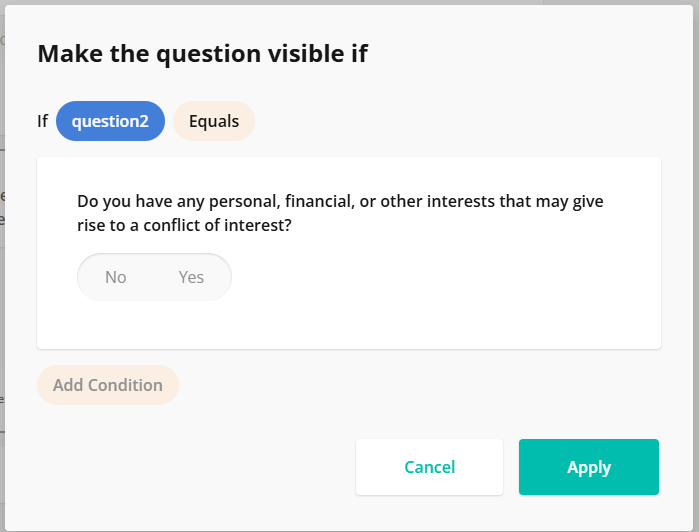Click the conflict of interest question text
Viewport: 699px width, 532px height.
coord(340,202)
